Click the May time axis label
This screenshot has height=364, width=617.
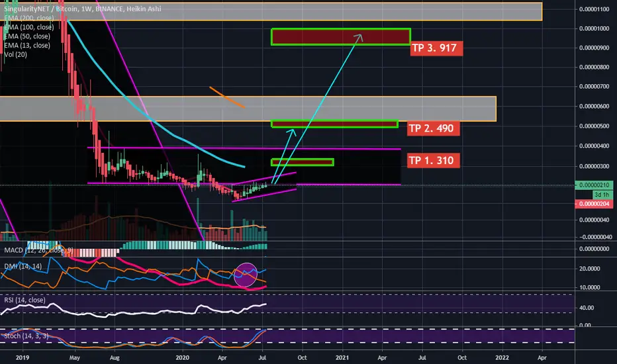point(74,357)
